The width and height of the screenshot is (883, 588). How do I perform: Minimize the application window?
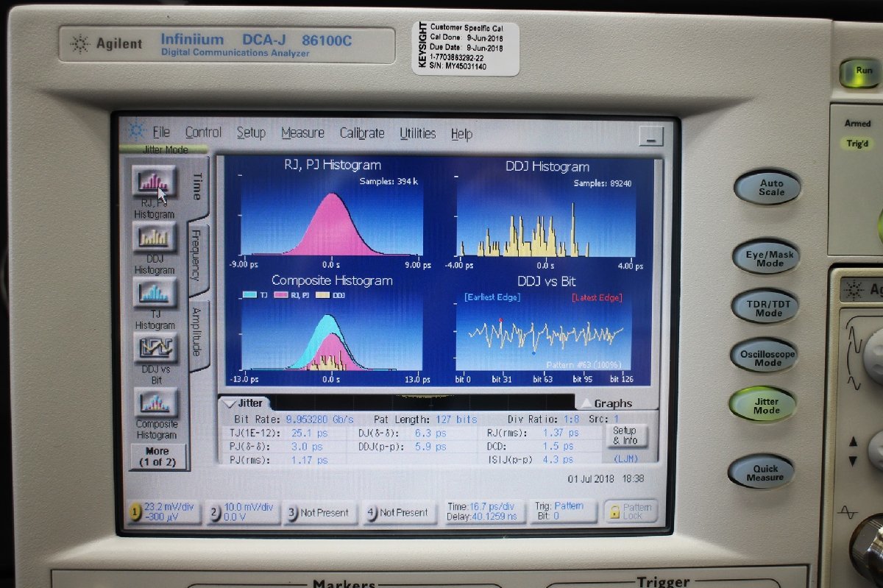point(650,136)
